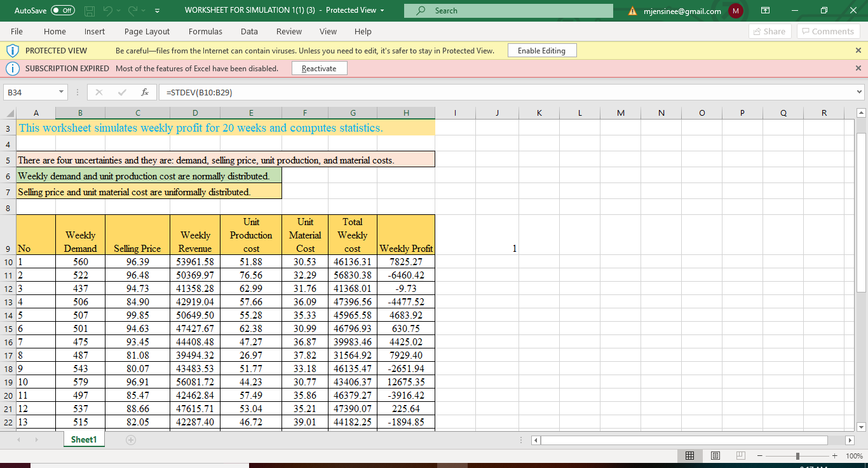Image resolution: width=868 pixels, height=468 pixels.
Task: Click horizontal scrollbar right arrow
Action: tap(851, 440)
